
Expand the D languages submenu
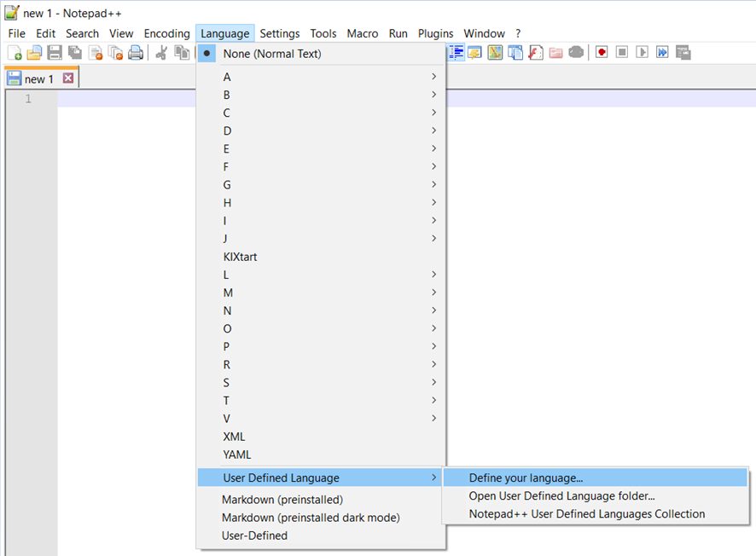point(321,131)
